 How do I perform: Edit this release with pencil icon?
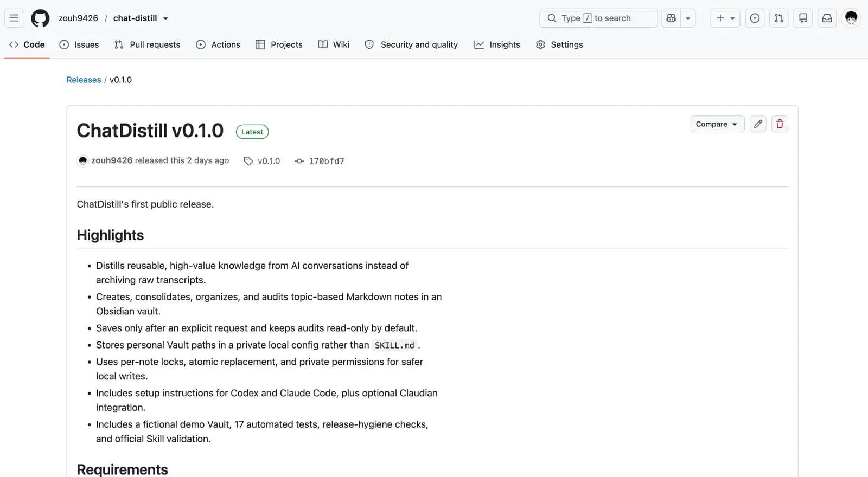pyautogui.click(x=758, y=124)
